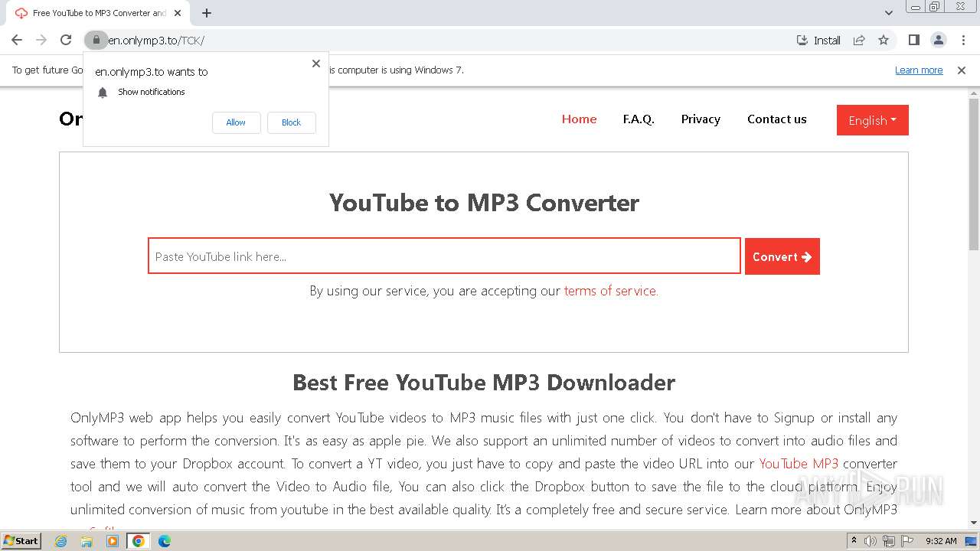Open the Privacy page
Image resolution: width=980 pixels, height=551 pixels.
click(x=701, y=119)
